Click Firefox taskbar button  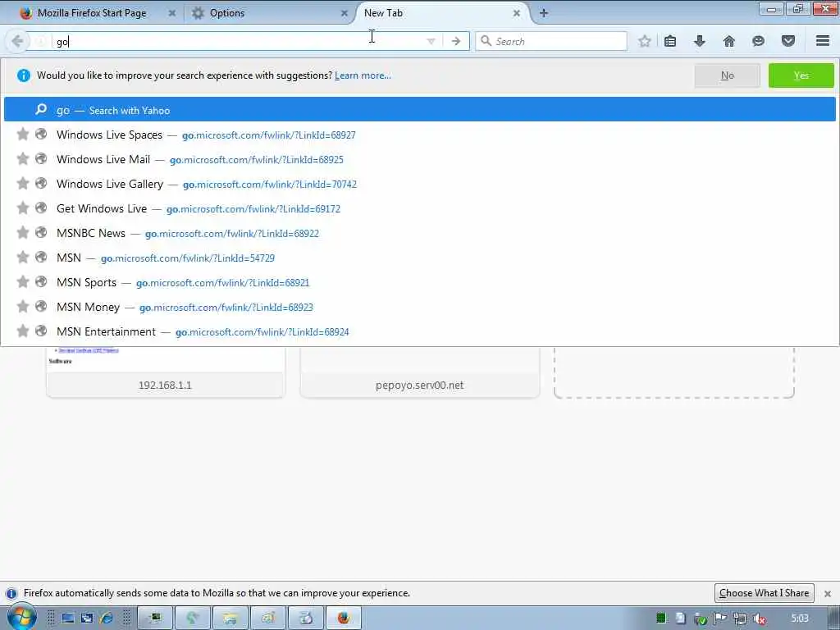point(344,619)
